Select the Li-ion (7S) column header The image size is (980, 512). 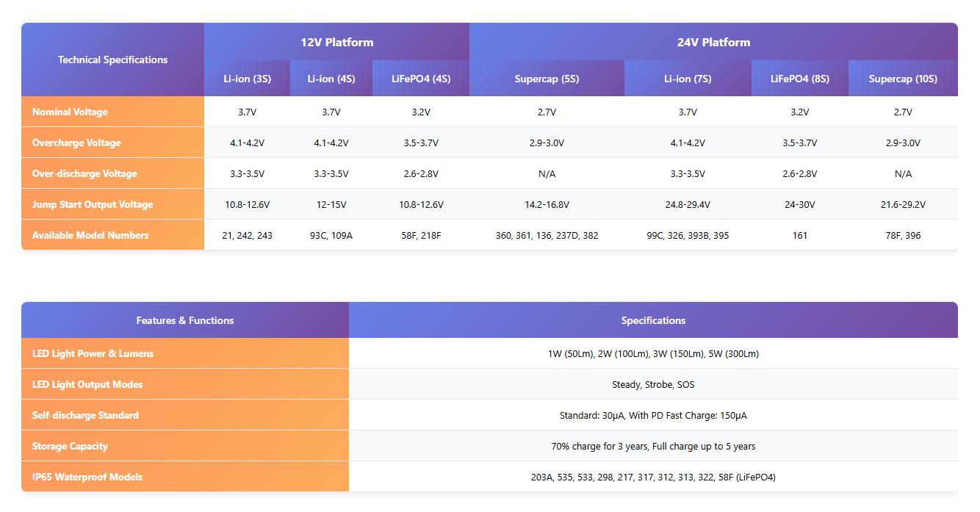[x=688, y=79]
